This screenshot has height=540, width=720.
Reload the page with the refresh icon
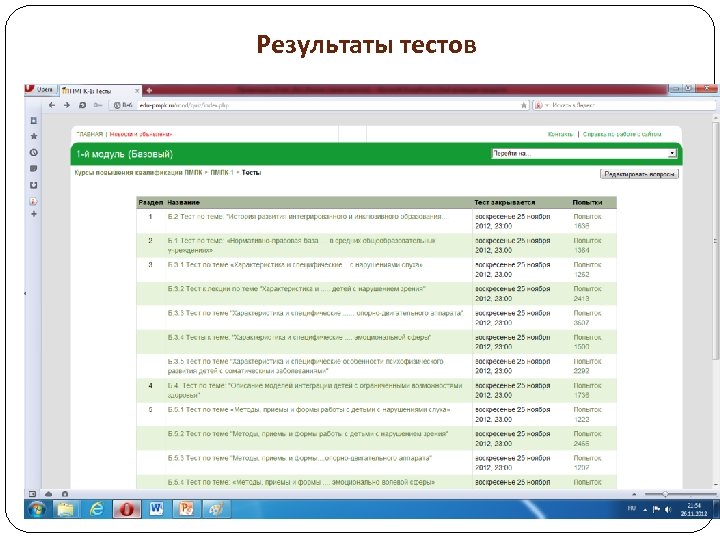pos(82,105)
